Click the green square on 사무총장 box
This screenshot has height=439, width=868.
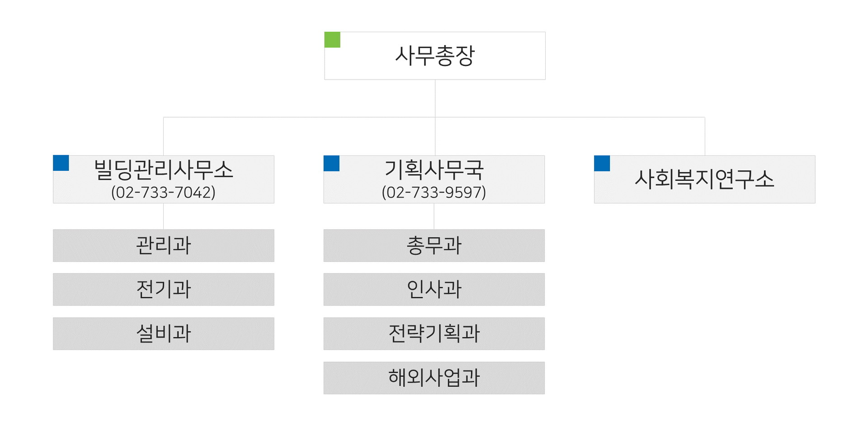point(332,40)
